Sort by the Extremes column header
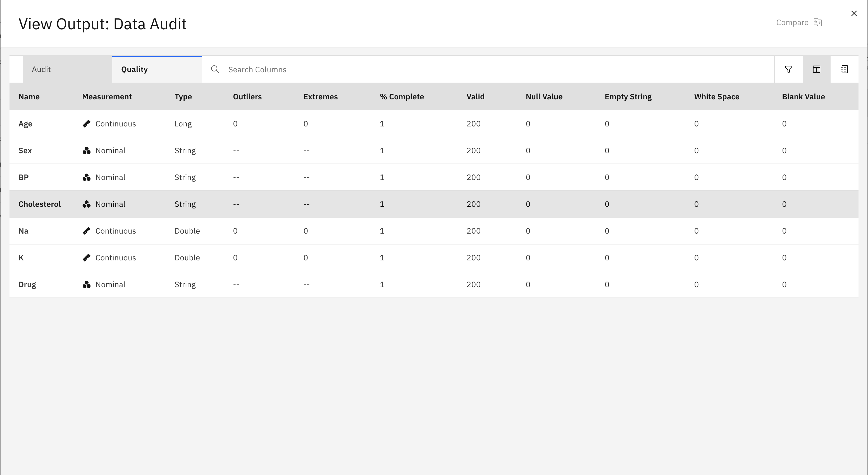 click(x=320, y=97)
